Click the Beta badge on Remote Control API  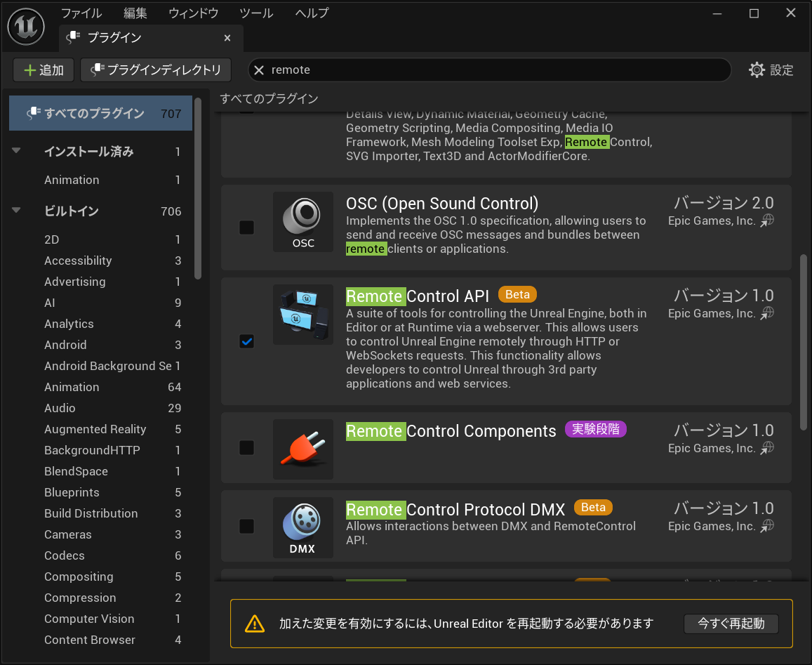pyautogui.click(x=517, y=294)
